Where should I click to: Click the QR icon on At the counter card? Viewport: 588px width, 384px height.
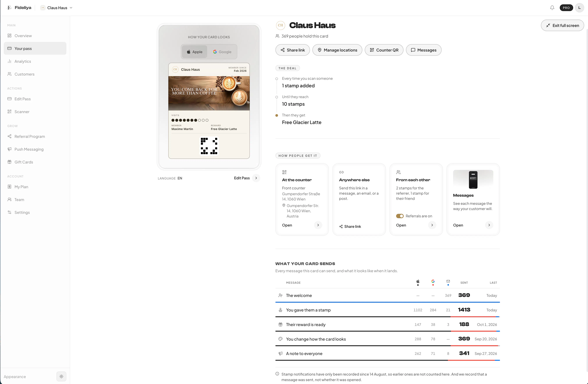pos(284,172)
